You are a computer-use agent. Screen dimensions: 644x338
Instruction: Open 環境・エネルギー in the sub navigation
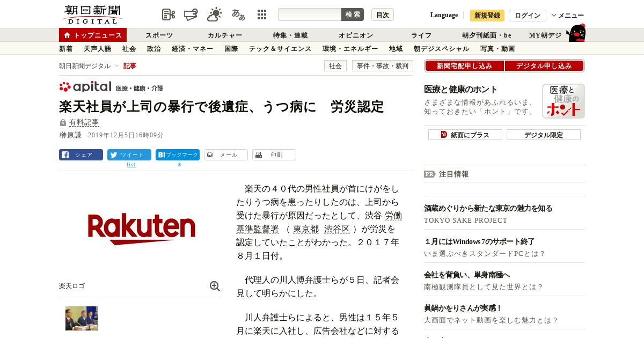[350, 49]
